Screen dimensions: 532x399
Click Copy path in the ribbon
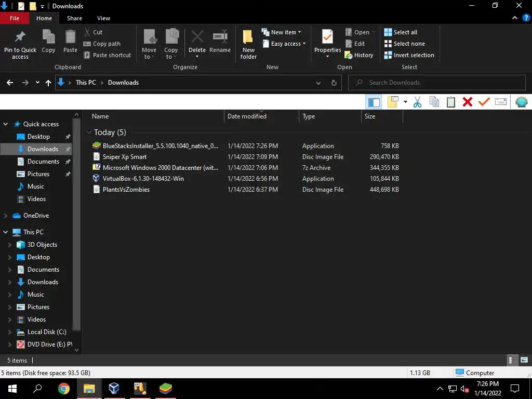[x=102, y=44]
